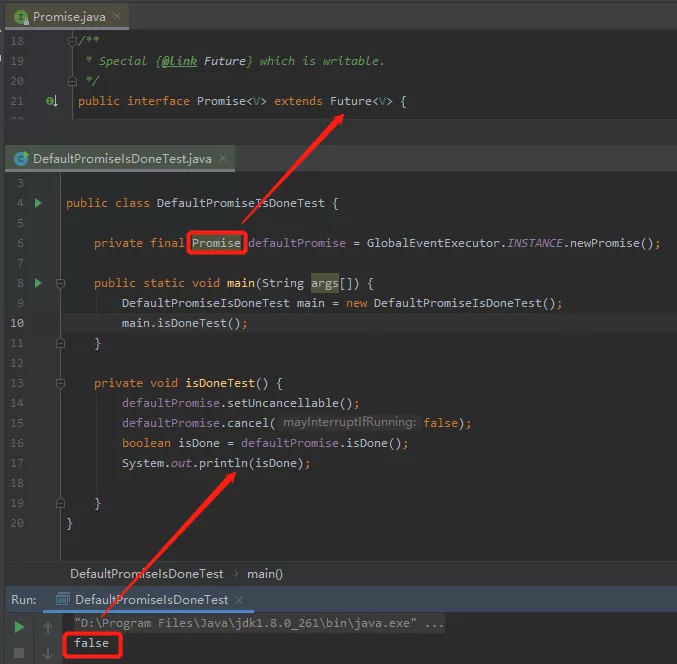677x664 pixels.
Task: Click the mayInterruptIfRunning parameter hint
Action: coord(349,422)
